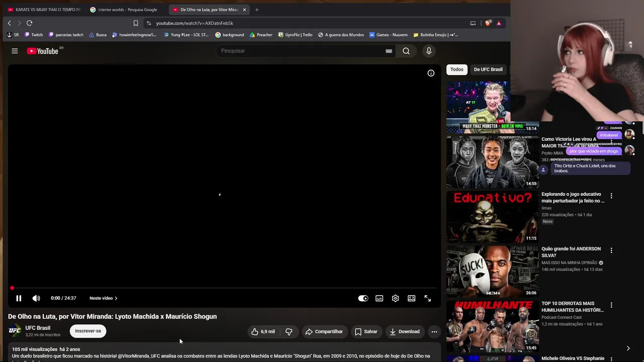Open the on-screen keyboard in search

pos(389,51)
